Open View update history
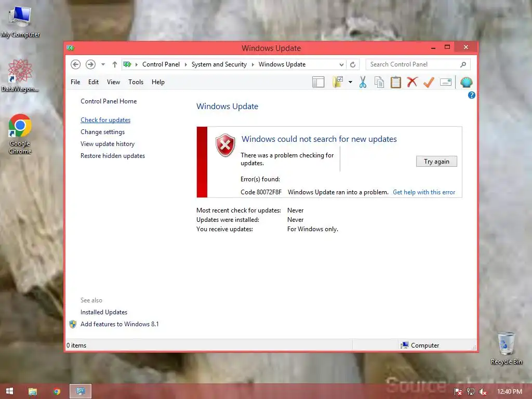The height and width of the screenshot is (399, 532). [x=108, y=144]
